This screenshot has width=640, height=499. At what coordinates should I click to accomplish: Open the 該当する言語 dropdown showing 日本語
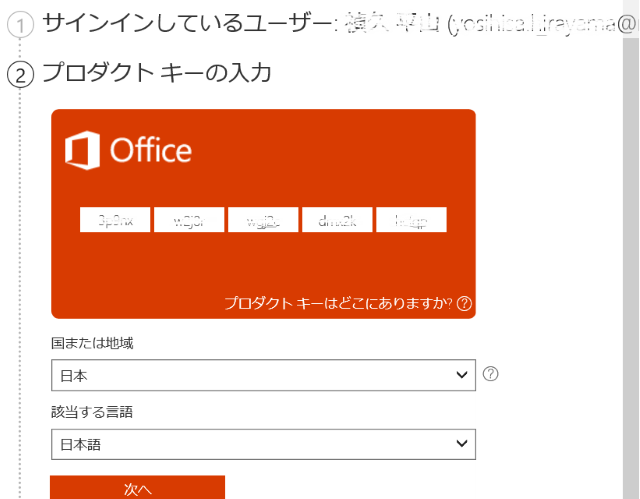(x=263, y=444)
